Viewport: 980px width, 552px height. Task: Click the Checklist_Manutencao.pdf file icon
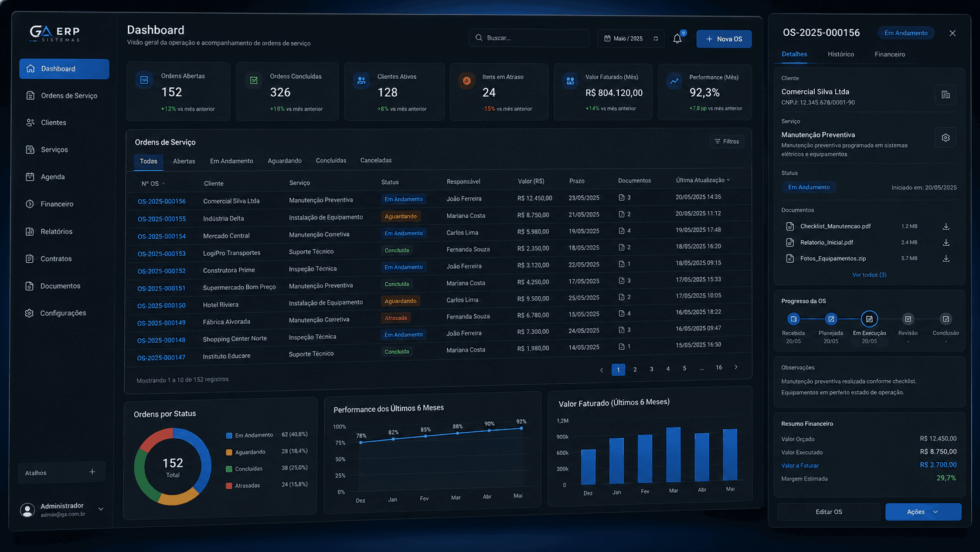click(790, 226)
